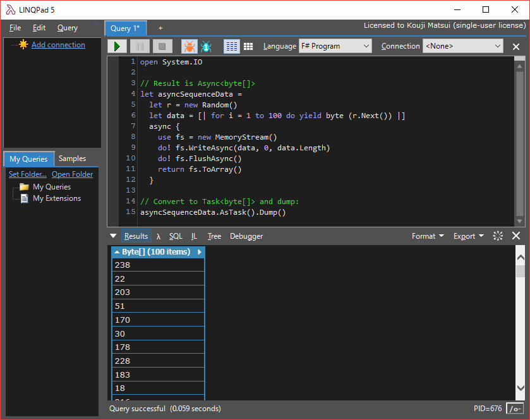This screenshot has height=420, width=530.
Task: Close the query using the toolbar X
Action: click(516, 47)
